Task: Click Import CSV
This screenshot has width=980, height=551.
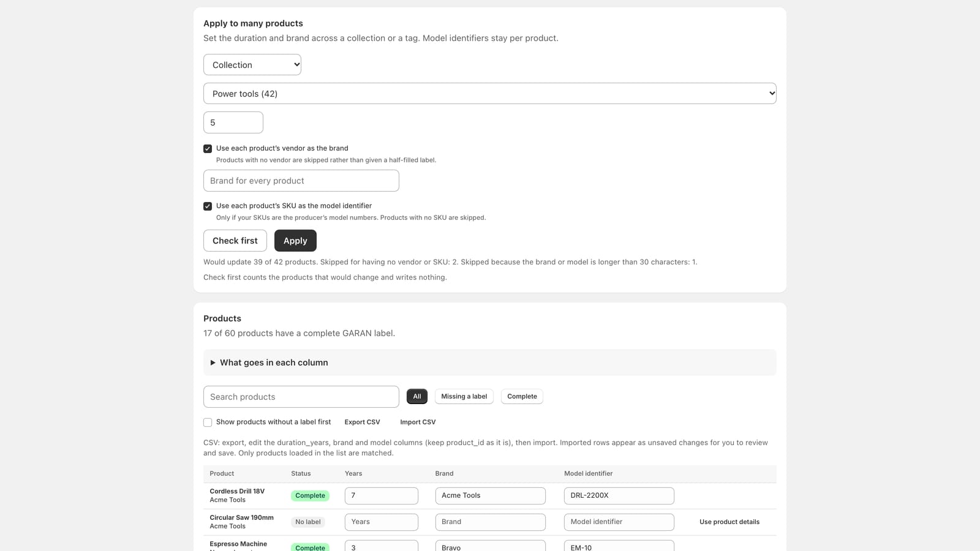Action: click(x=418, y=422)
